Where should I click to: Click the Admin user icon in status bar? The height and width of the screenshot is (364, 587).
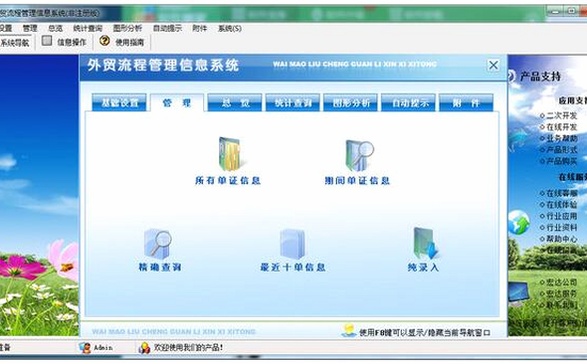85,348
